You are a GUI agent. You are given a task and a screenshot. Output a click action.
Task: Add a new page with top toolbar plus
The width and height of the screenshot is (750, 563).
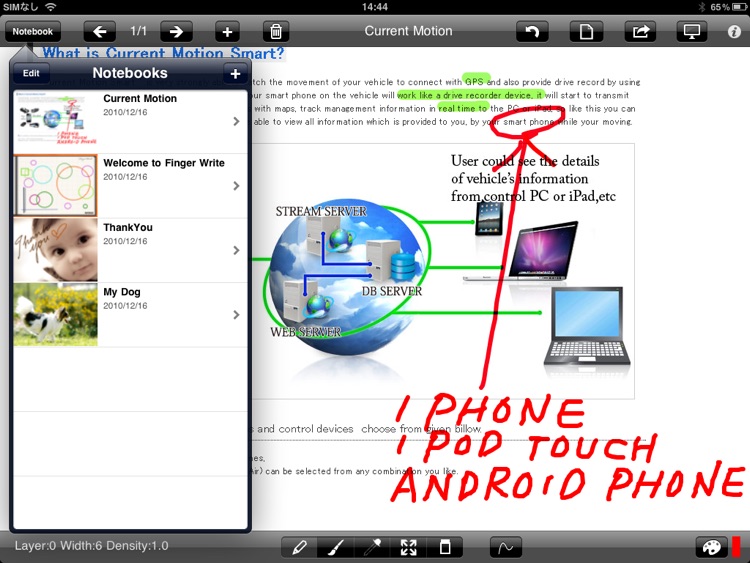click(227, 32)
